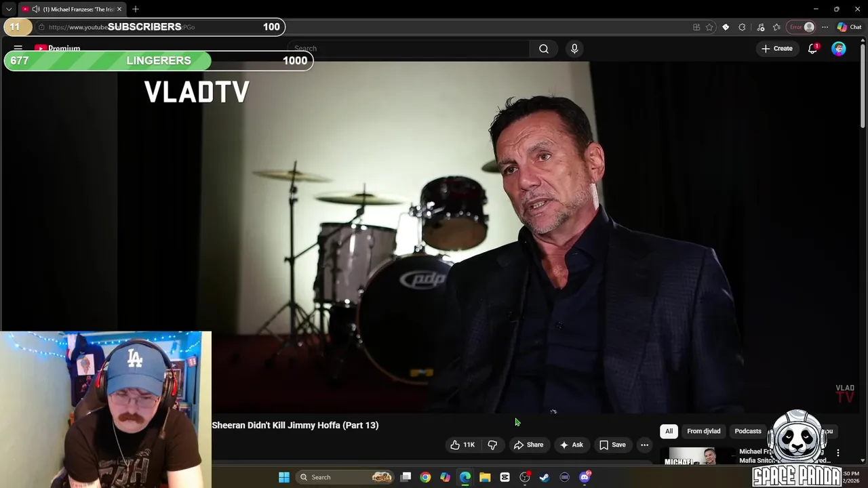This screenshot has width=868, height=488.
Task: Start voice search with the microphone icon
Action: click(574, 49)
